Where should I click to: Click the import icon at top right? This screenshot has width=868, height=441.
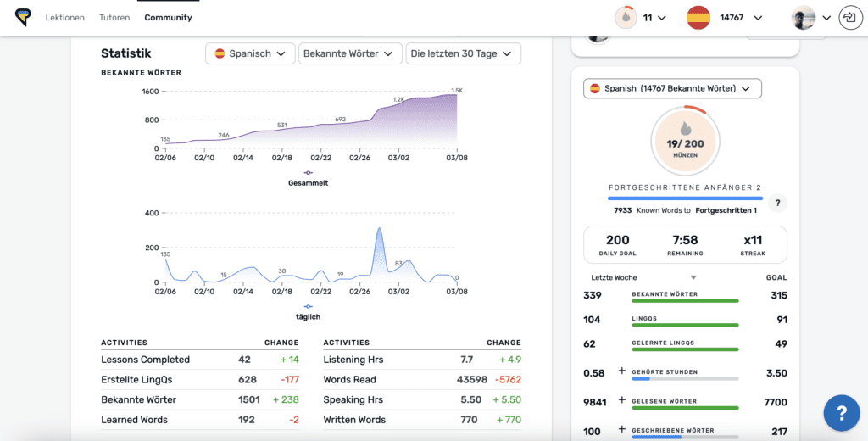tap(849, 17)
